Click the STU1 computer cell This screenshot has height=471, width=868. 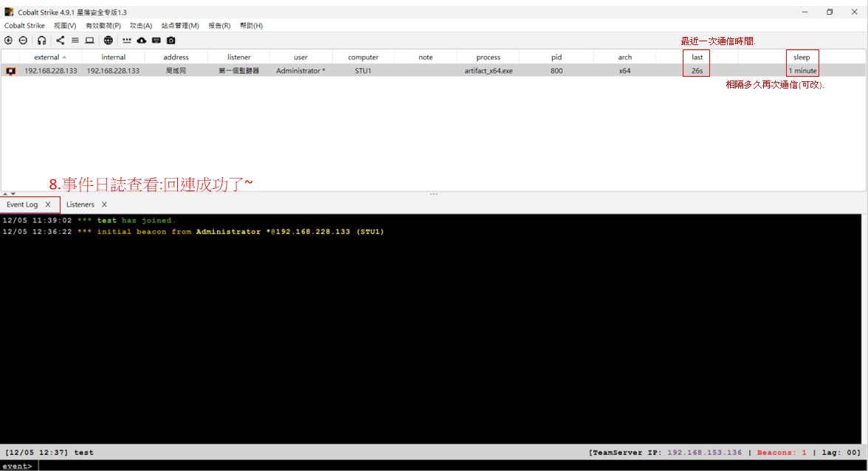coord(363,71)
